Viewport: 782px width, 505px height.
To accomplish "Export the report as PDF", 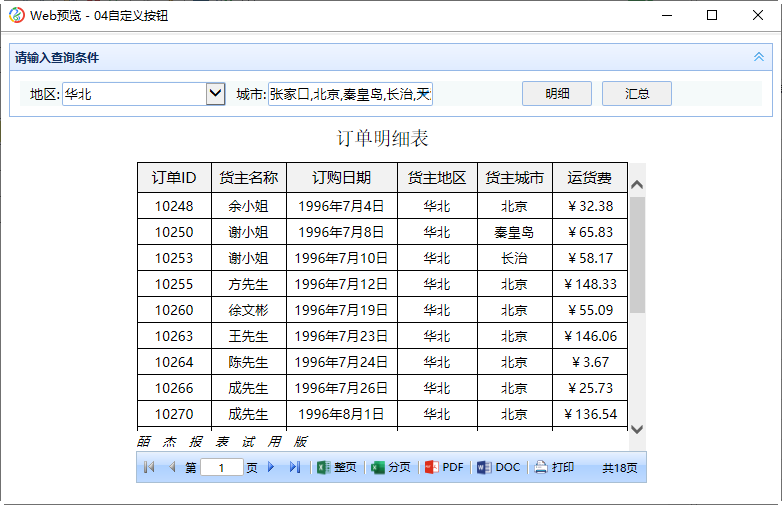I will (x=444, y=467).
